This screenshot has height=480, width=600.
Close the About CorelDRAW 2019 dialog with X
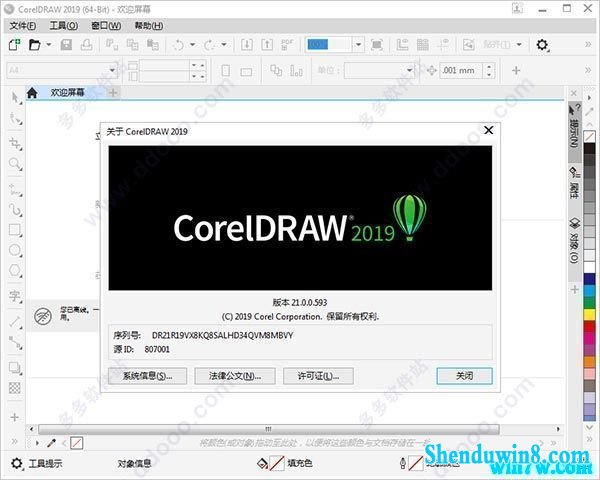[489, 130]
